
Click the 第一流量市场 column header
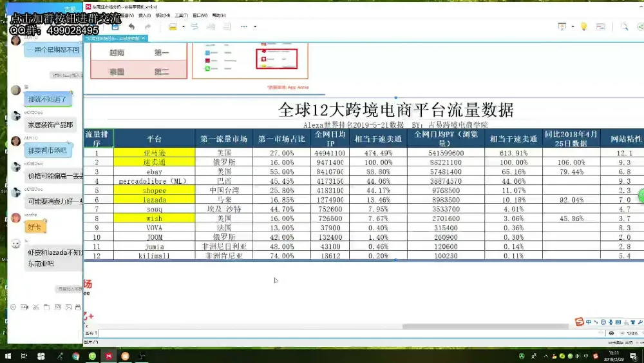pos(224,139)
